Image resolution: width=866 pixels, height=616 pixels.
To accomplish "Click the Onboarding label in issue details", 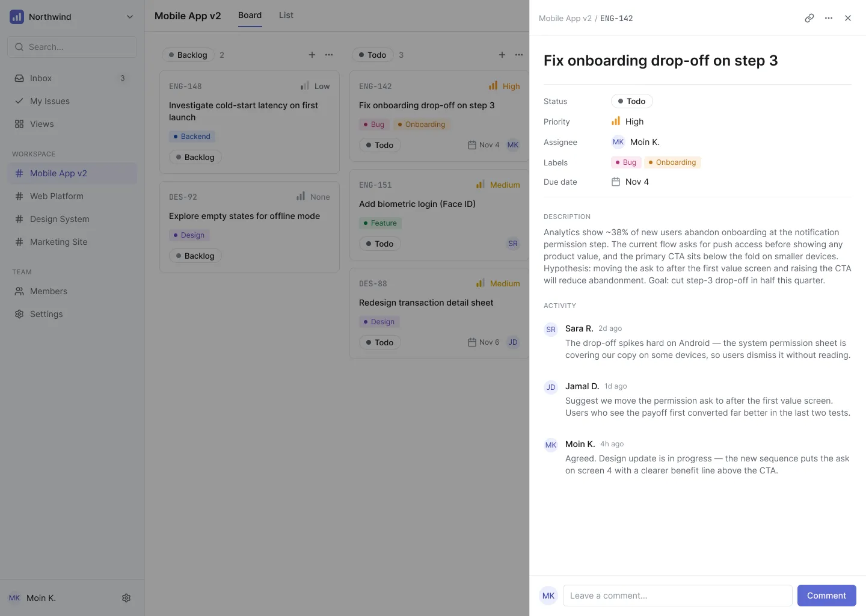I will pyautogui.click(x=672, y=162).
